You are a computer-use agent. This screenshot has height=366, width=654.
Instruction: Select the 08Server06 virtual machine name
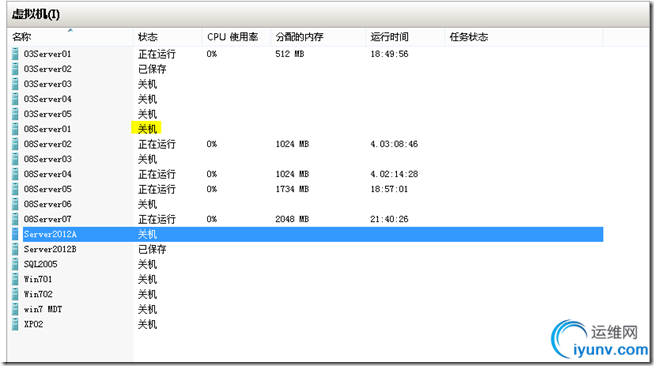47,204
